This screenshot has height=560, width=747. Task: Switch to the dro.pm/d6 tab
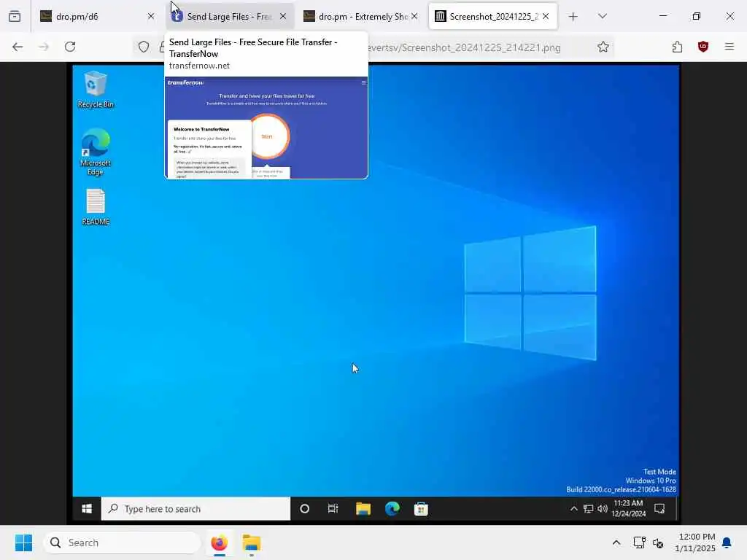tap(98, 16)
